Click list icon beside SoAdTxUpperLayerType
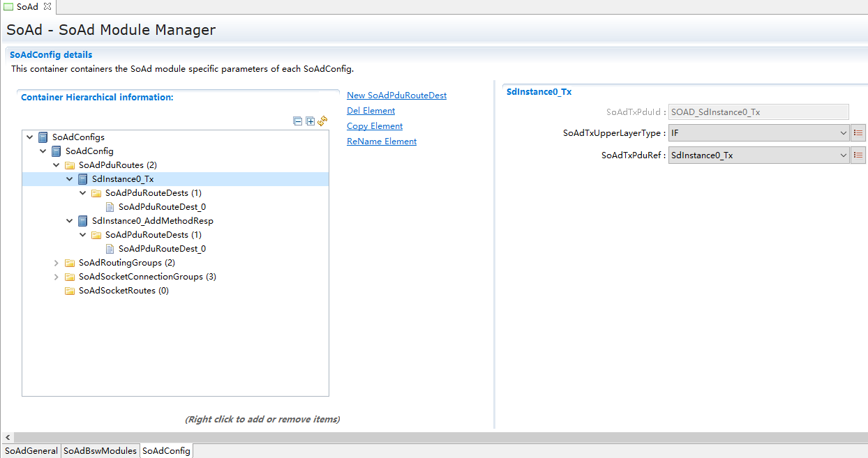Screen dimensions: 868x458 click(858, 133)
